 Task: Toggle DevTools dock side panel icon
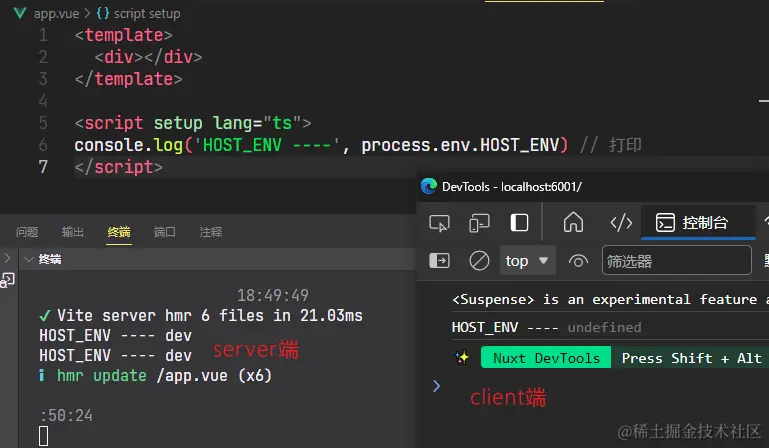coord(519,223)
